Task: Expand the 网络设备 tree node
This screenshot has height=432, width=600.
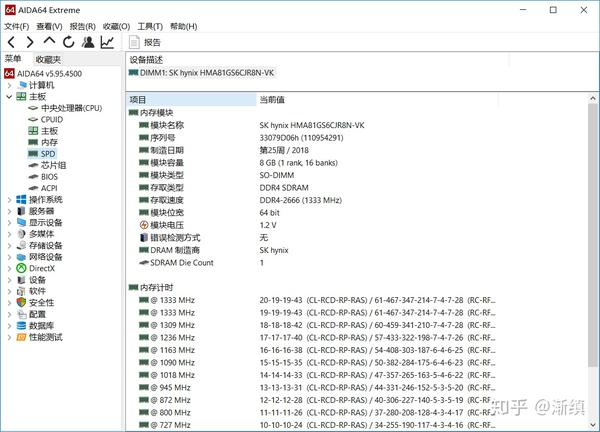Action: pyautogui.click(x=9, y=257)
